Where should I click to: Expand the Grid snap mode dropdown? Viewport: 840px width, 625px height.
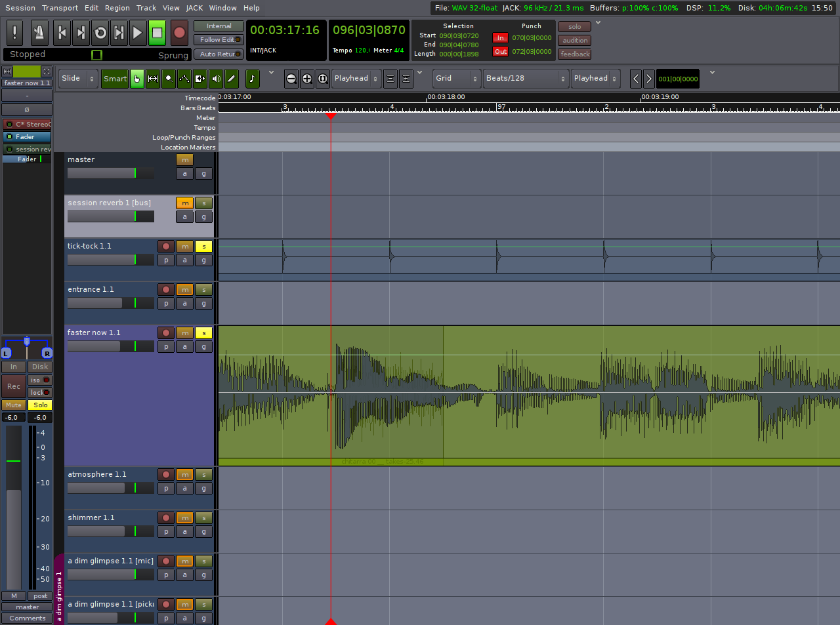click(x=456, y=79)
